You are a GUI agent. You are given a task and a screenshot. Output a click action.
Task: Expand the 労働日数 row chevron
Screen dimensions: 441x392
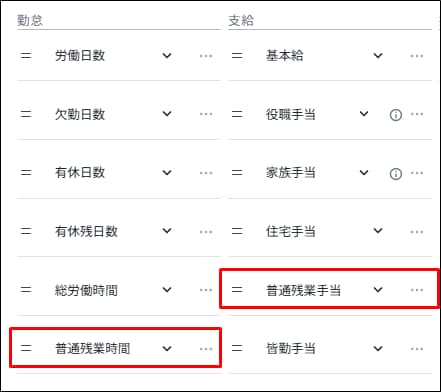tap(167, 56)
